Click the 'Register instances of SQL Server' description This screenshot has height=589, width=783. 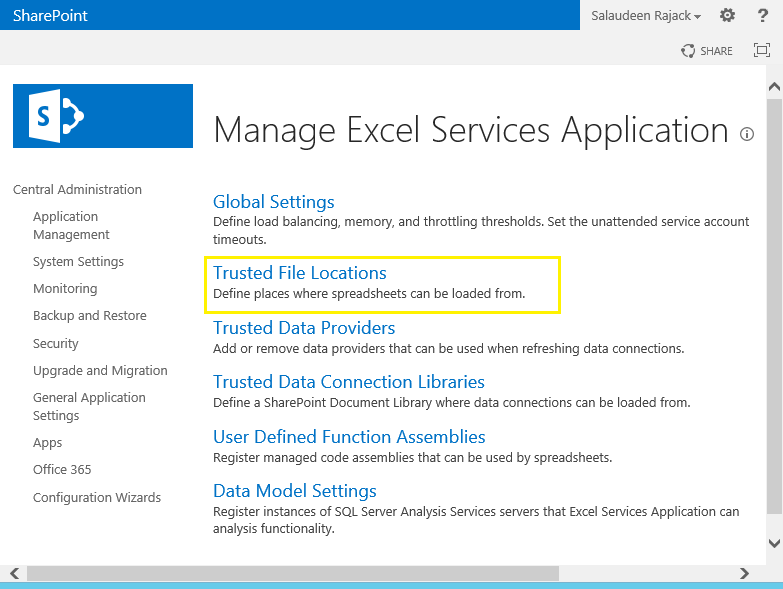(x=476, y=520)
